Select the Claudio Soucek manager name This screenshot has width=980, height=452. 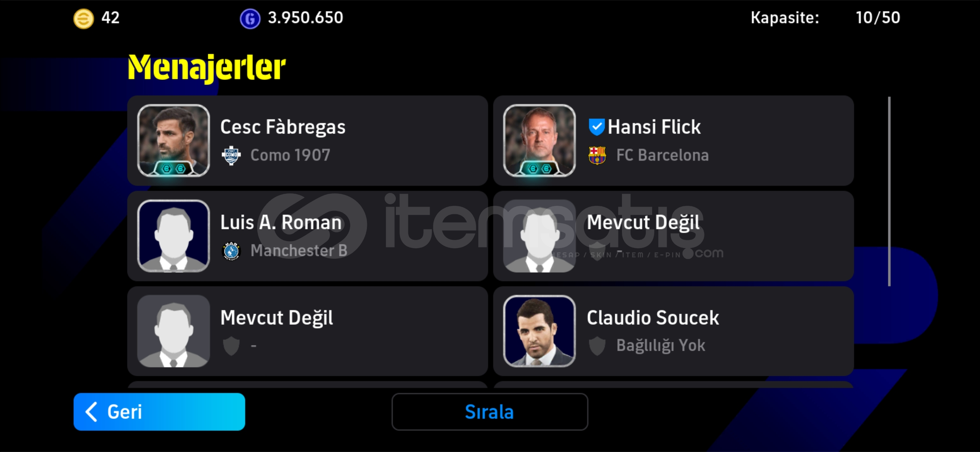(x=652, y=318)
